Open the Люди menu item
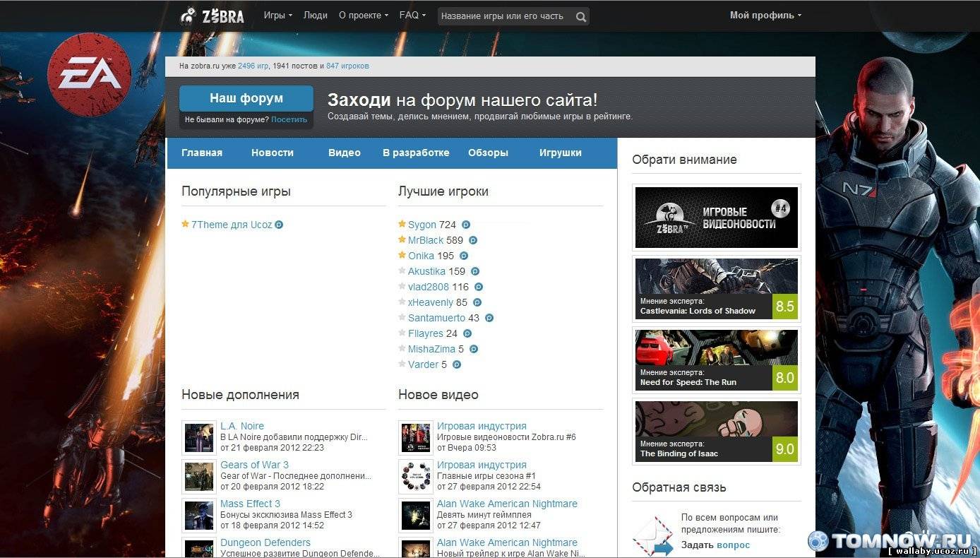 point(315,15)
